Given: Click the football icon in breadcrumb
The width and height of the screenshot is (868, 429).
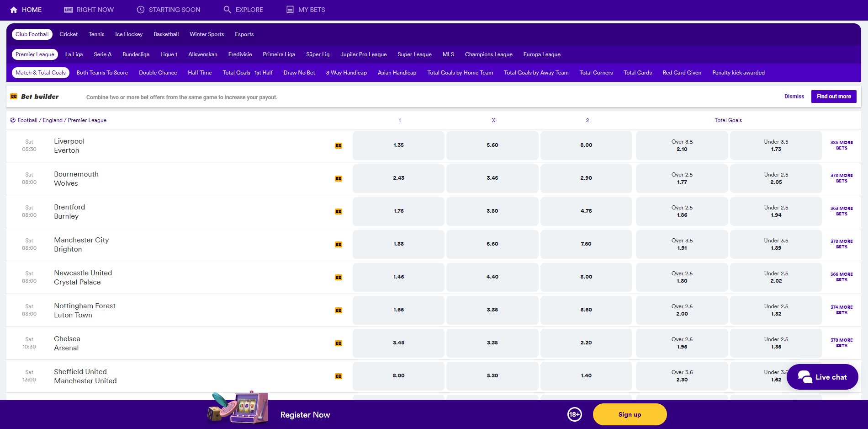Looking at the screenshot, I should click(13, 120).
